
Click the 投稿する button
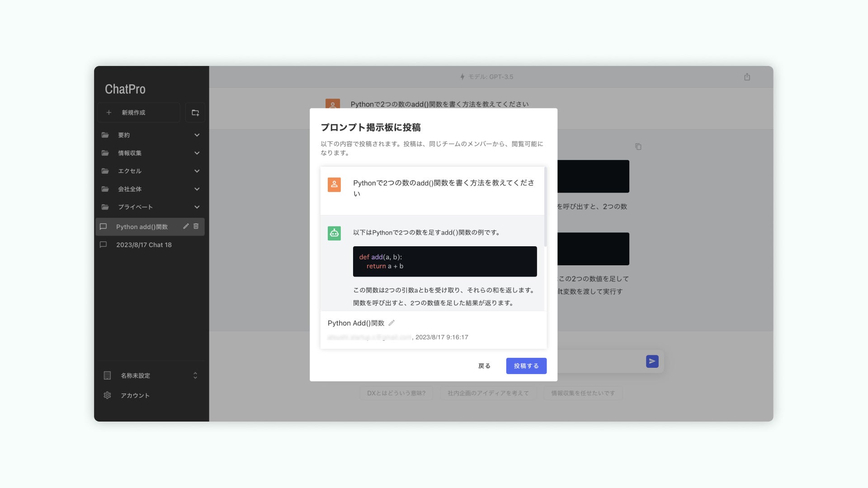point(526,366)
